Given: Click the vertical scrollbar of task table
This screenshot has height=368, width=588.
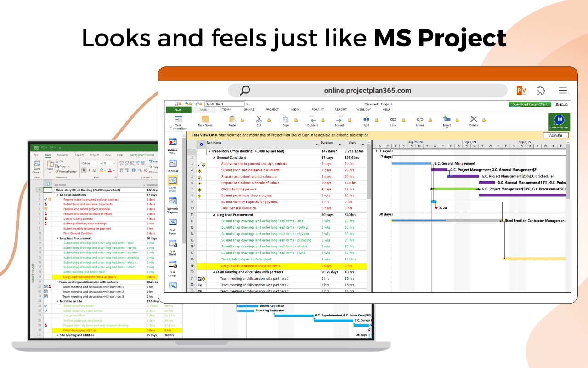Looking at the screenshot, I should tap(368, 172).
